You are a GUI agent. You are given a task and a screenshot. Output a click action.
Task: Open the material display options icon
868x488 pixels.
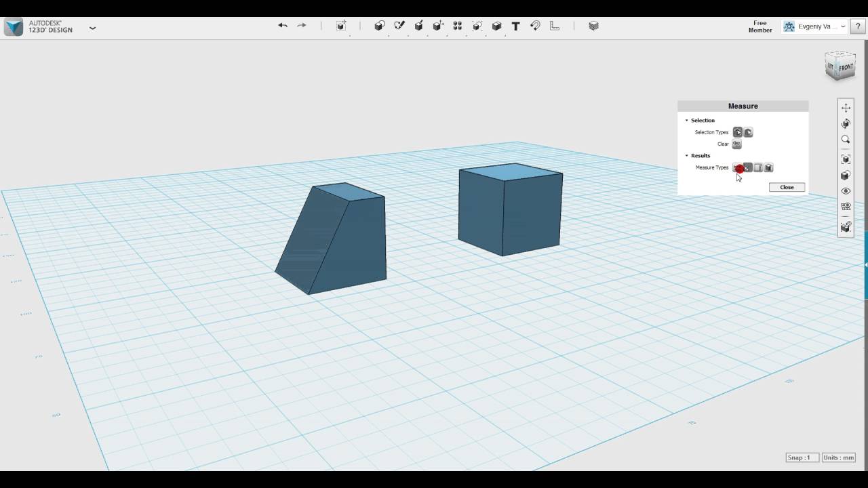point(846,176)
